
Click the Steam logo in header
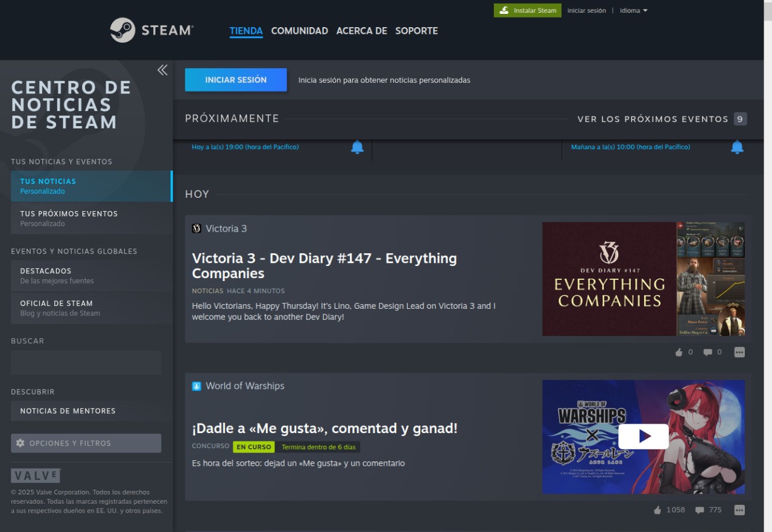tap(151, 30)
